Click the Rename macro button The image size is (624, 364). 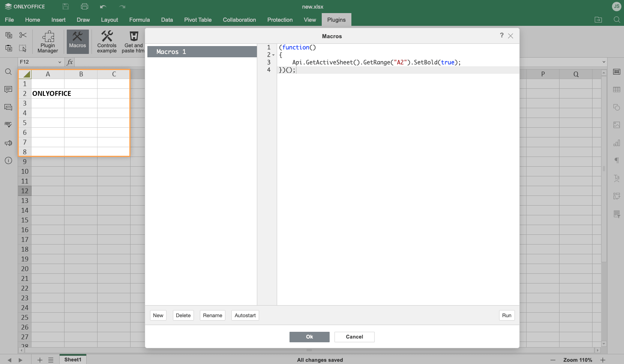(x=213, y=315)
